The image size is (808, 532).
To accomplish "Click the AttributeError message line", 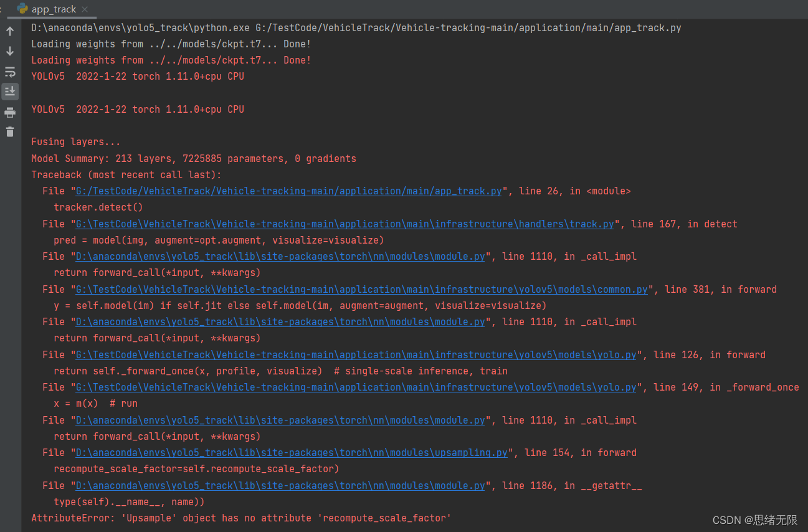I will [241, 518].
